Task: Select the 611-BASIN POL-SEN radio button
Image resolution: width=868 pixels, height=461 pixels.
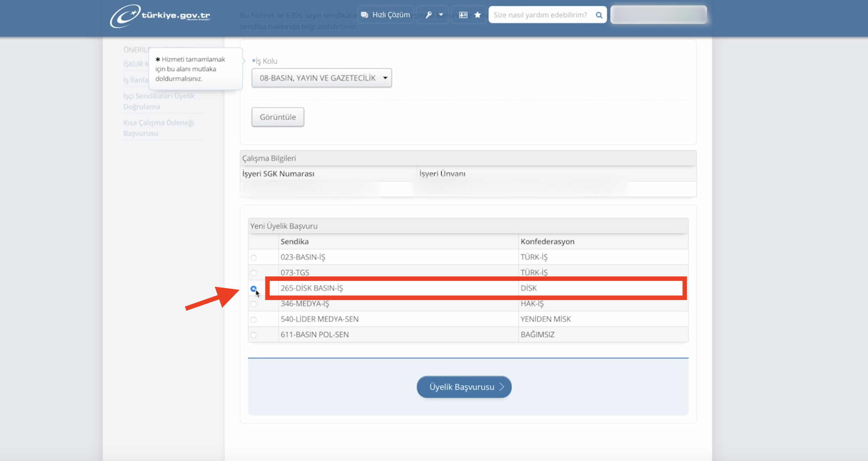Action: pyautogui.click(x=254, y=335)
